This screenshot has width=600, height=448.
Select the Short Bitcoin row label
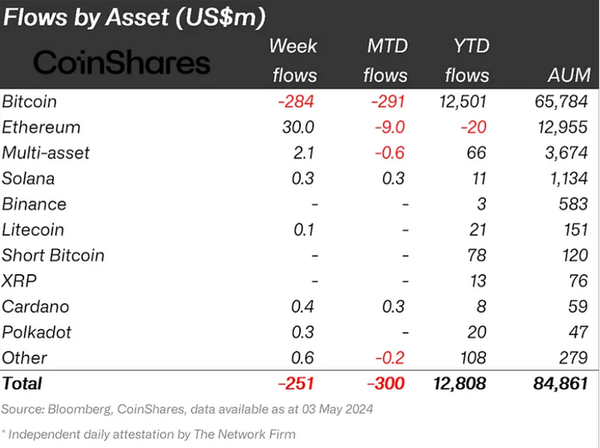pyautogui.click(x=53, y=255)
